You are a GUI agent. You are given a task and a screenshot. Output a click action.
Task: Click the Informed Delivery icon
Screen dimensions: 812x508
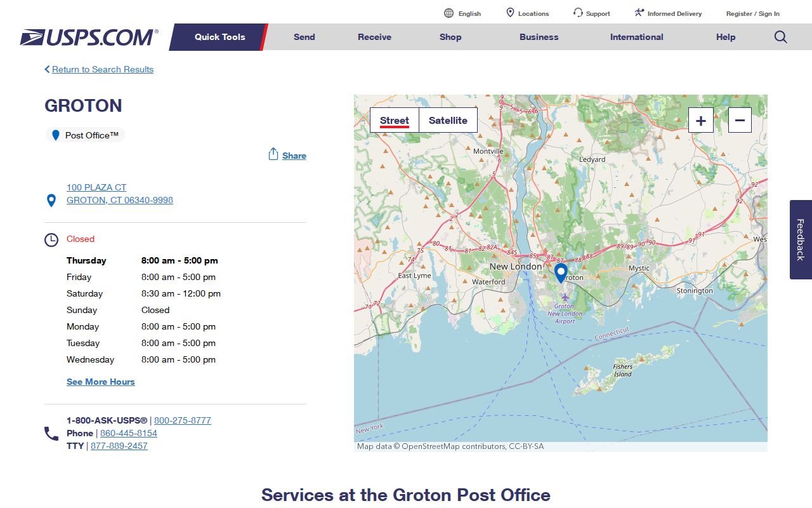pos(639,13)
